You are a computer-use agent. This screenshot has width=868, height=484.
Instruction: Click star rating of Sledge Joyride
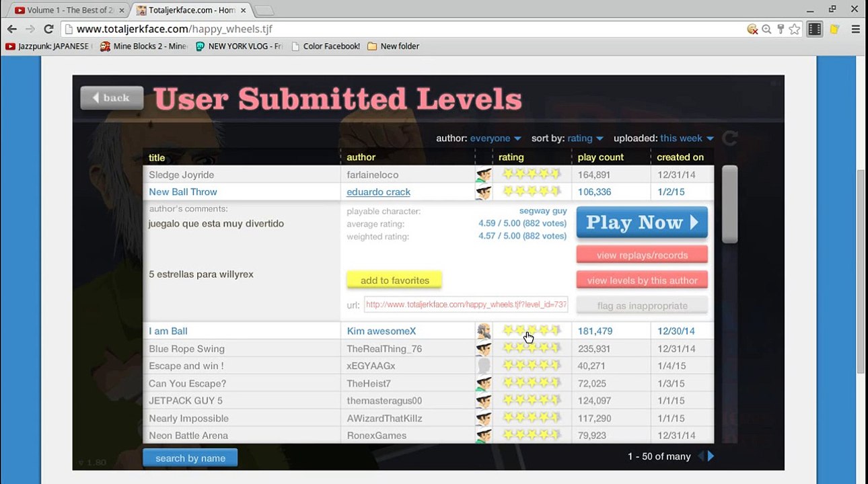[x=532, y=174]
